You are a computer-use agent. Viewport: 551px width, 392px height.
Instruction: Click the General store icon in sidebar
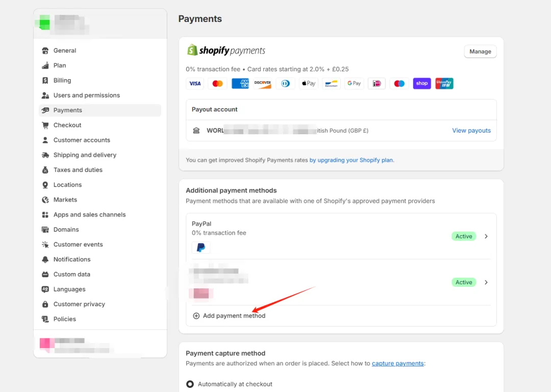(x=45, y=51)
